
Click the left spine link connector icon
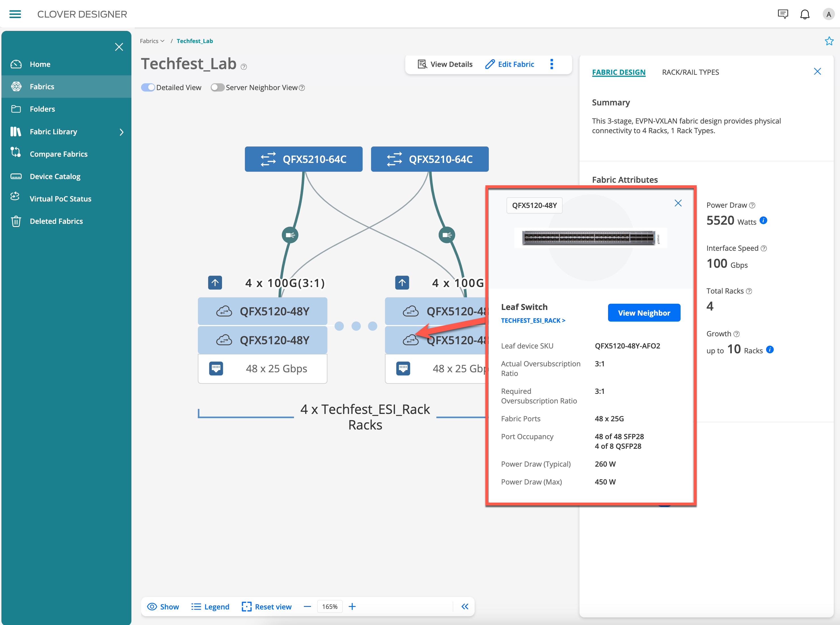click(x=290, y=235)
